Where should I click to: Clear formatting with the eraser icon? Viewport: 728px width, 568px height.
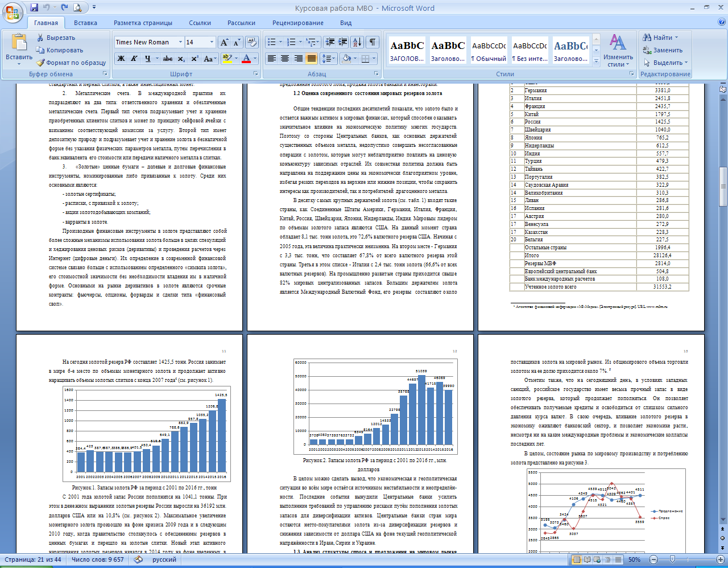[x=253, y=42]
